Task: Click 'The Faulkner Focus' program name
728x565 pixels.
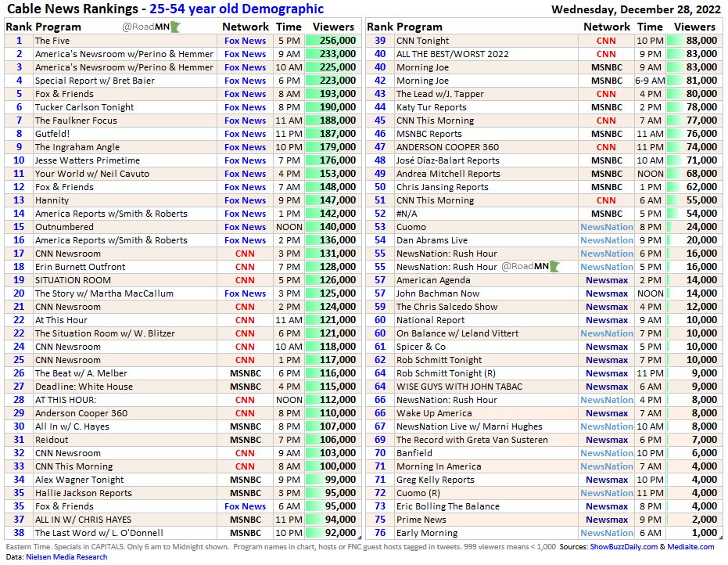Action: [x=76, y=121]
